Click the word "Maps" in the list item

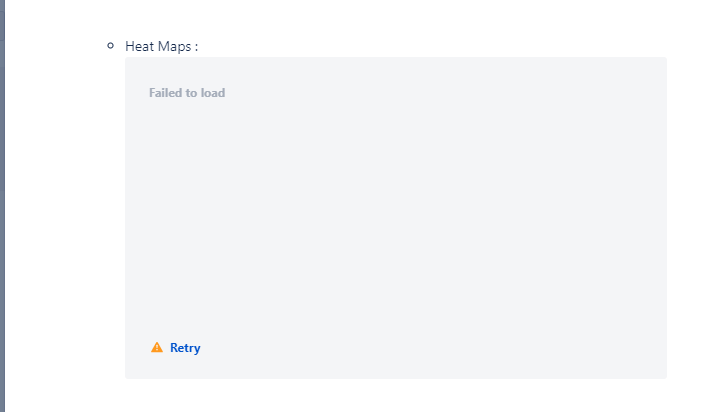(x=174, y=46)
